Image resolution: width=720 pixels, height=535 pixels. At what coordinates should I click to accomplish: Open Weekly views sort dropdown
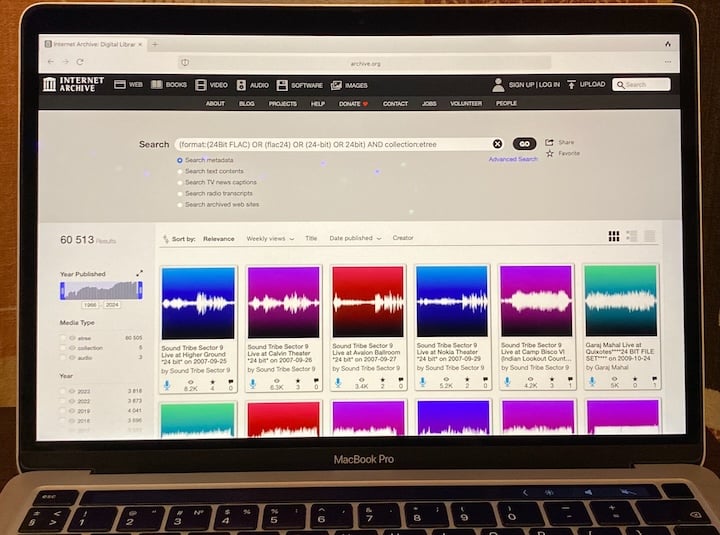pos(270,238)
